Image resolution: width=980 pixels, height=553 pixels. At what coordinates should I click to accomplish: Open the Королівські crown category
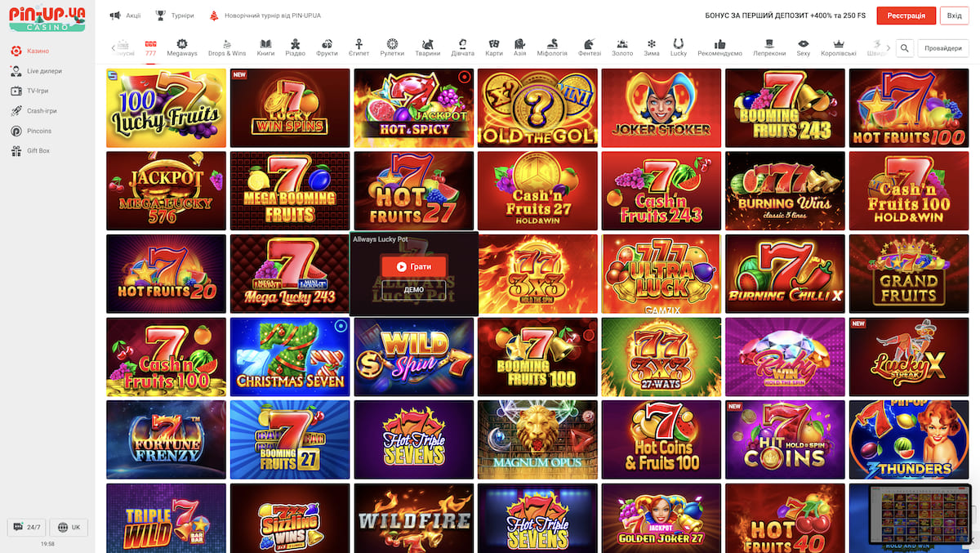point(838,47)
